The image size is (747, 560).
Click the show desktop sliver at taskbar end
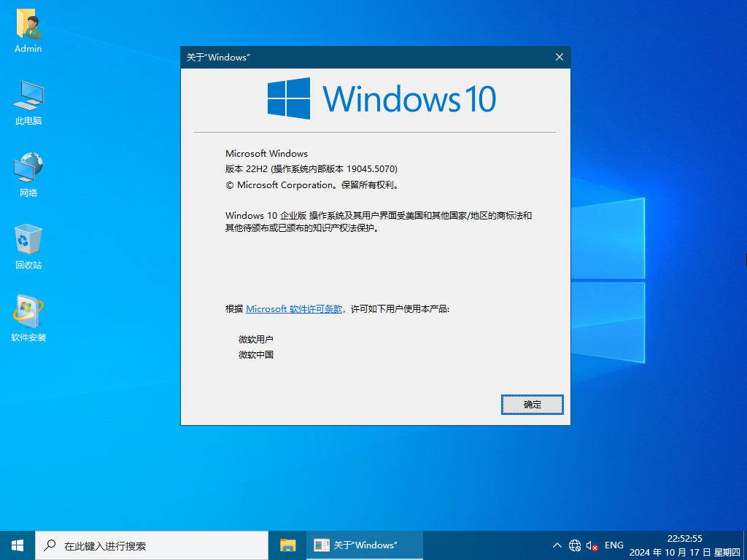tap(745, 545)
